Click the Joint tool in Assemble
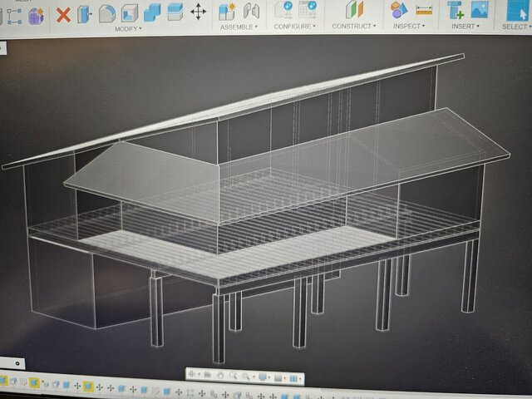The image size is (532, 399). point(251,11)
